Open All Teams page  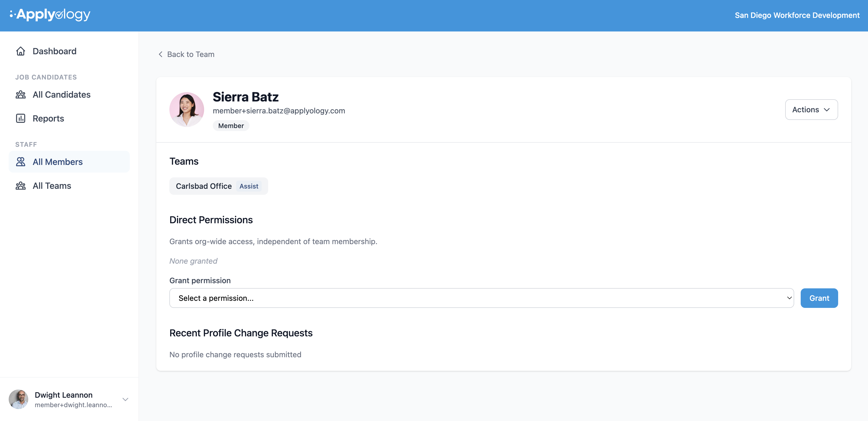pyautogui.click(x=69, y=186)
